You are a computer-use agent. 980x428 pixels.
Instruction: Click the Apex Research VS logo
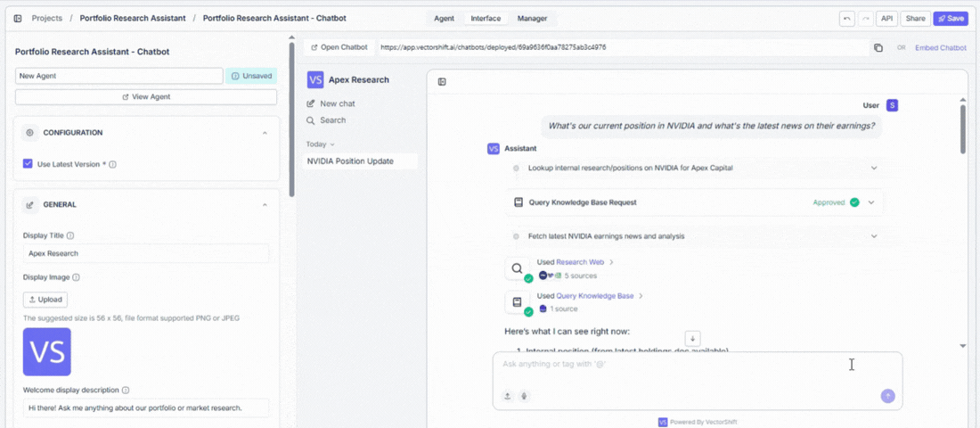(315, 79)
